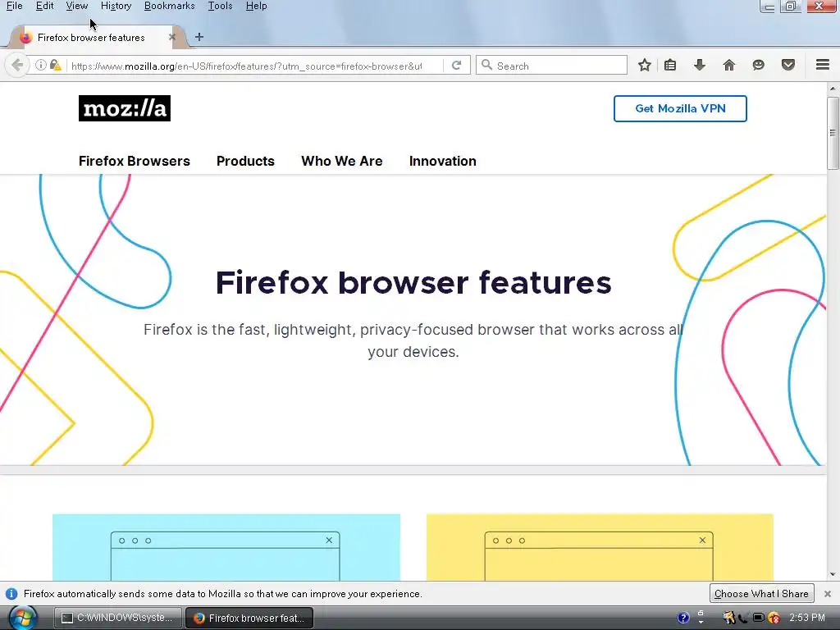The width and height of the screenshot is (840, 630).
Task: Click the scrollbar down arrow
Action: pos(833,574)
